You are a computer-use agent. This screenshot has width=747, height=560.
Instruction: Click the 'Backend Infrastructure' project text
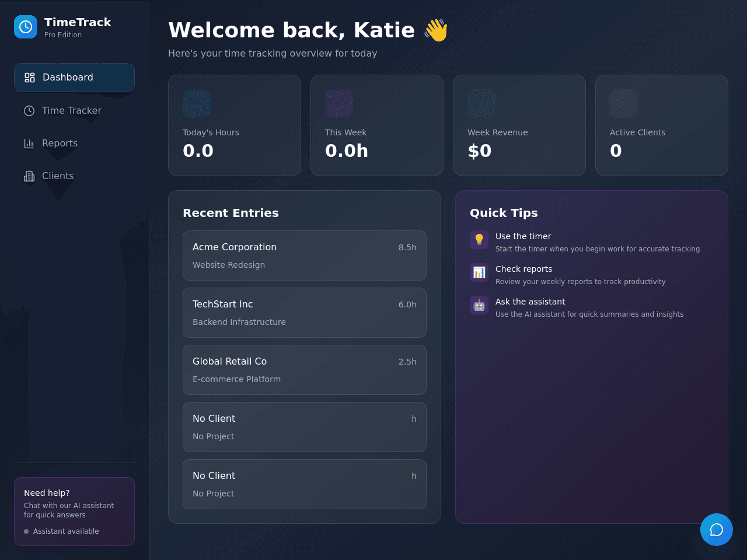pyautogui.click(x=239, y=322)
